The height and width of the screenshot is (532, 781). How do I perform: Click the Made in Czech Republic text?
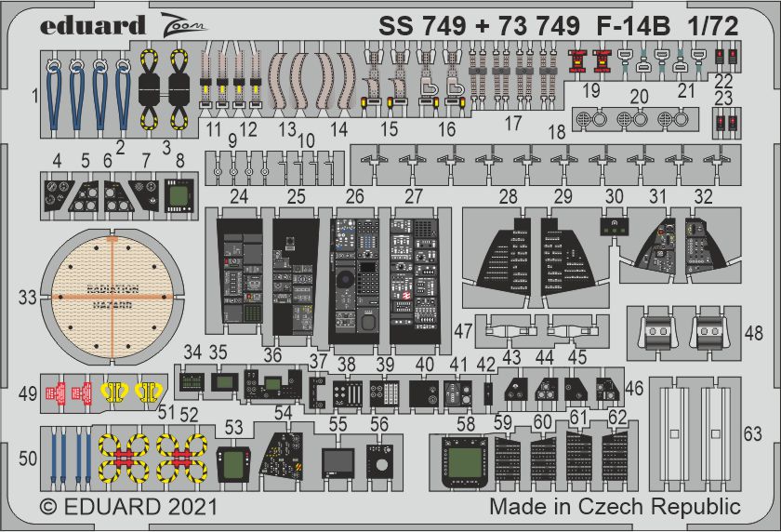point(615,508)
